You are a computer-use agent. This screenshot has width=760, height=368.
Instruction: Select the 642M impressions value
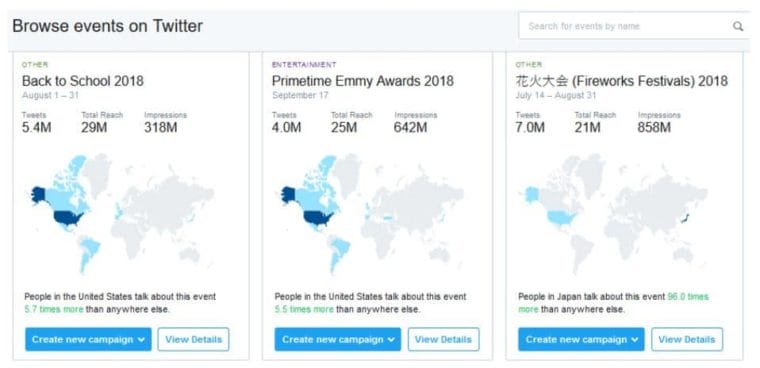pos(411,128)
